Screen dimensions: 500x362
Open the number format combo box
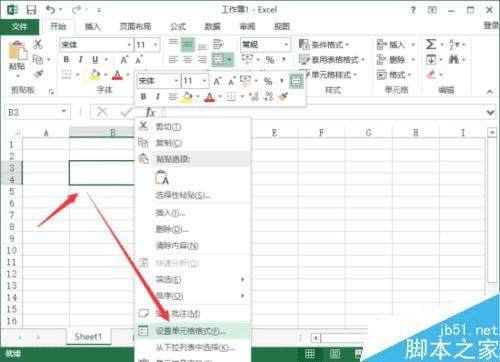pos(265,44)
